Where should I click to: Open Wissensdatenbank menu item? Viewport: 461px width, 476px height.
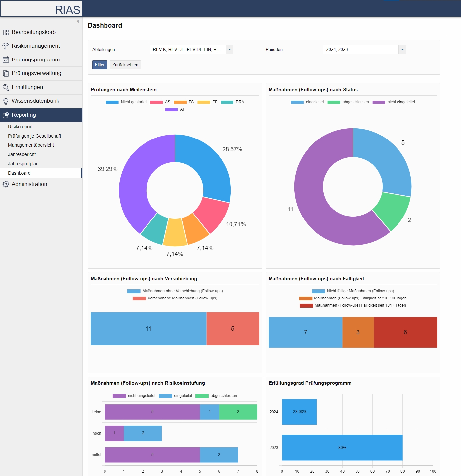tap(41, 101)
